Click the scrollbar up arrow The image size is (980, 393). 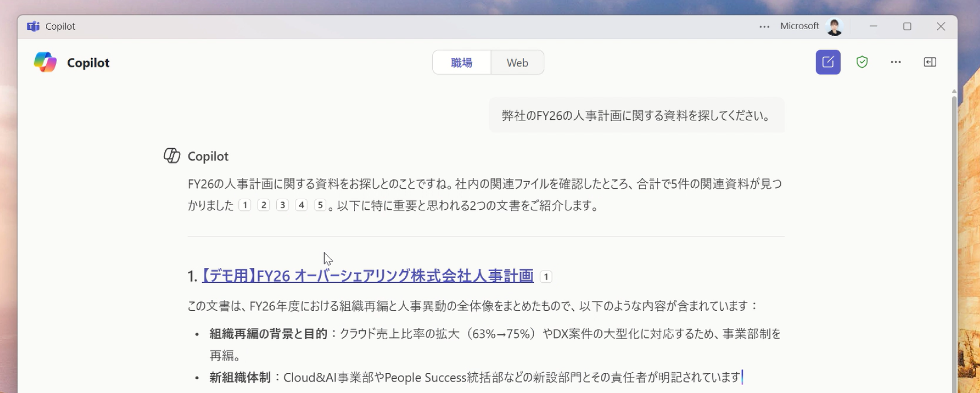tap(954, 92)
